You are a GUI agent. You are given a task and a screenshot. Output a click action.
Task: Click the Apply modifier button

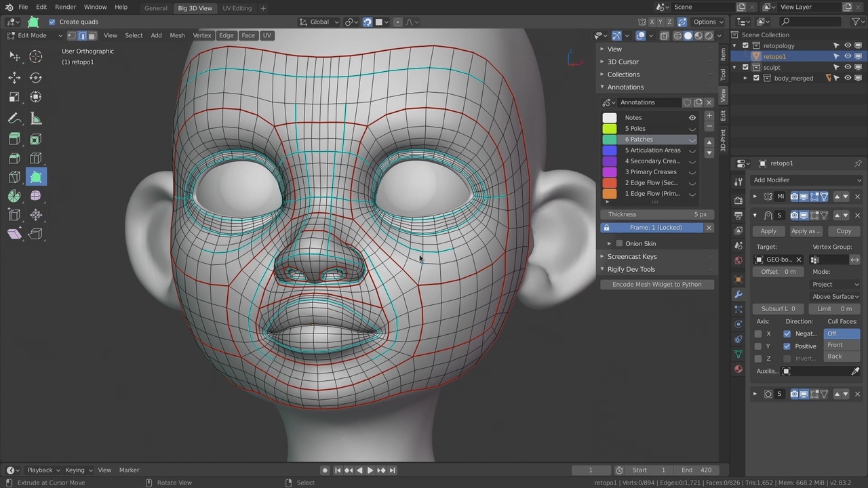click(x=768, y=231)
